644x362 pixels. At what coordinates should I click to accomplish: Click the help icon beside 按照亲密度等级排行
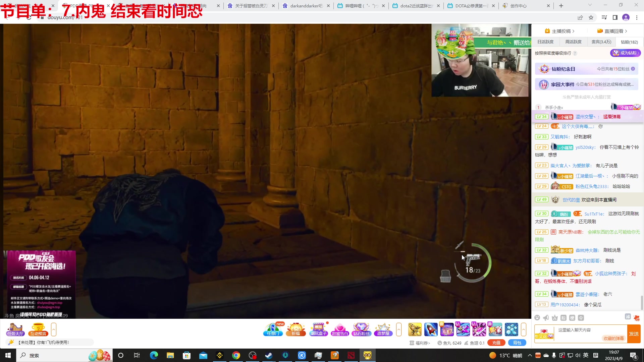(575, 53)
